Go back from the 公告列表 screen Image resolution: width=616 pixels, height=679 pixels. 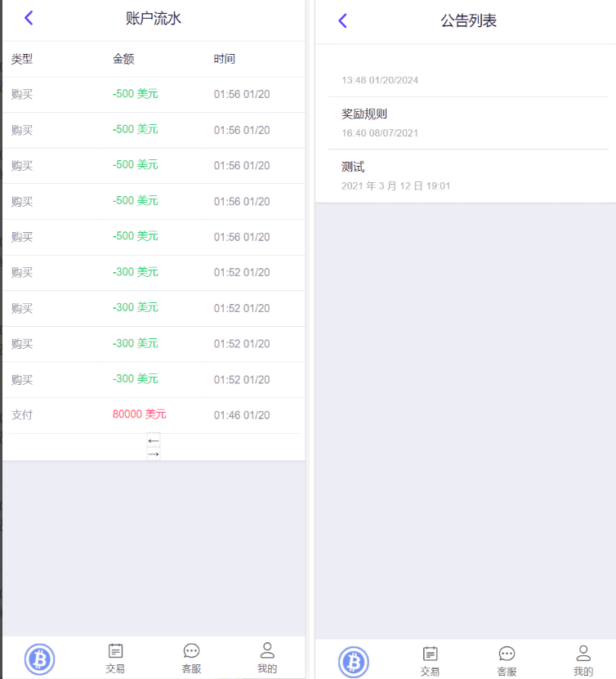pyautogui.click(x=343, y=20)
